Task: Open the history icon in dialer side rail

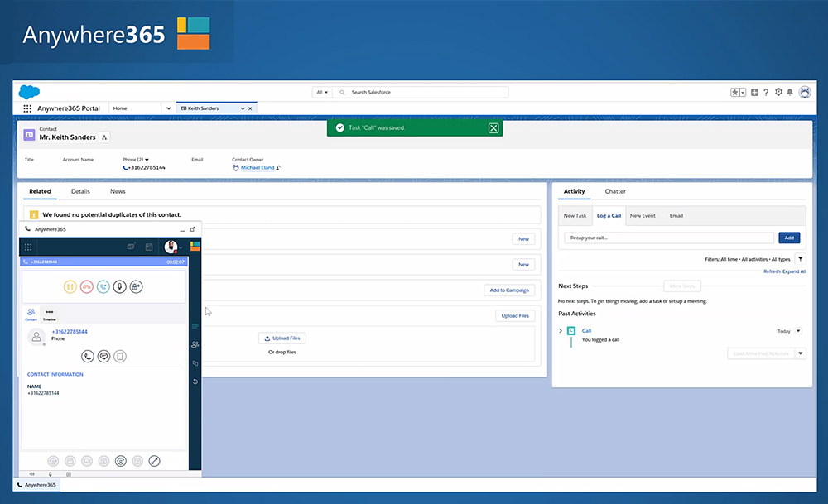Action: [x=195, y=381]
